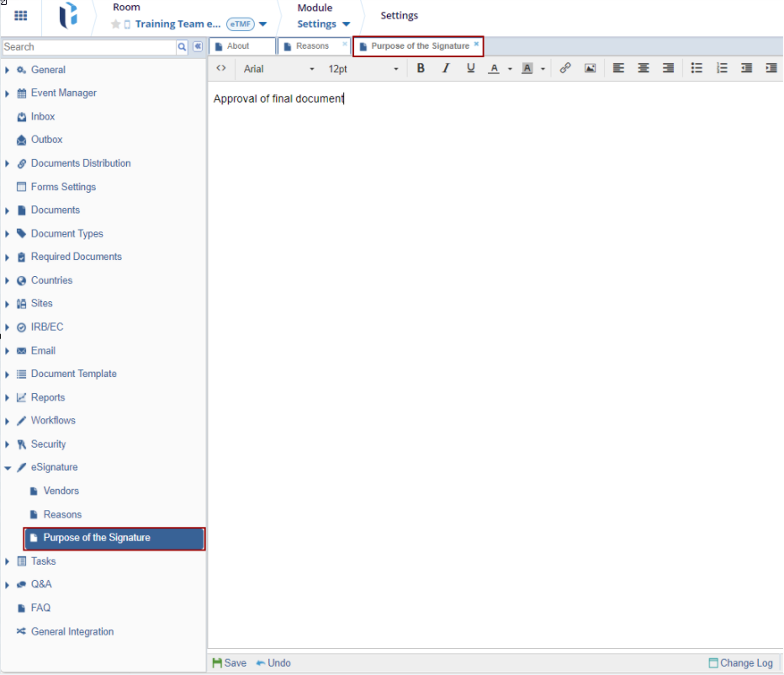Open the source code view icon

coord(221,69)
